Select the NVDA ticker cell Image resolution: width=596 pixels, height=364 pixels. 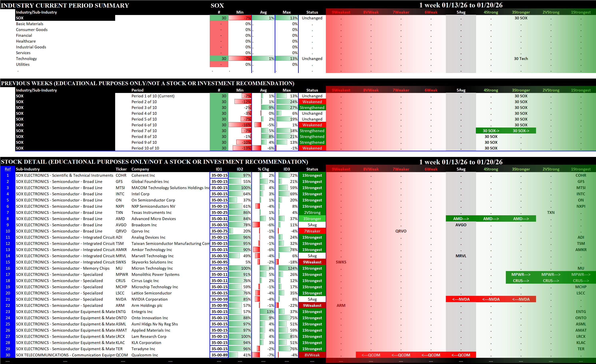121,299
